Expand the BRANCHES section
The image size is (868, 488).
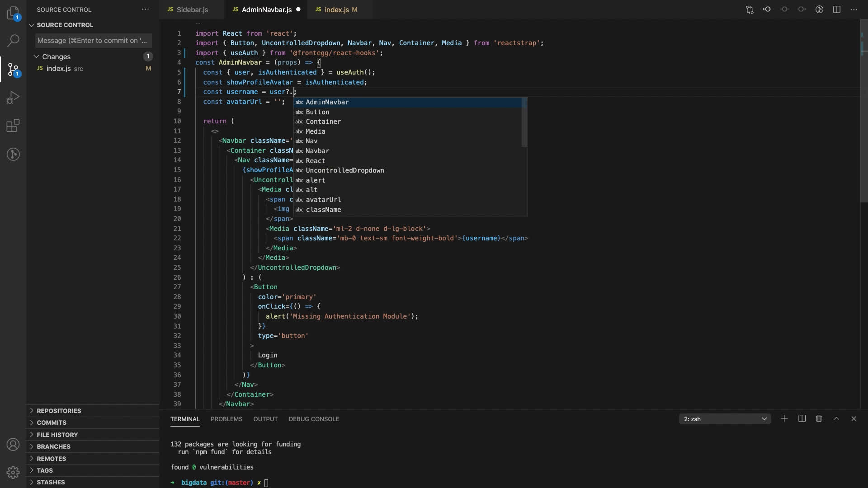93,446
